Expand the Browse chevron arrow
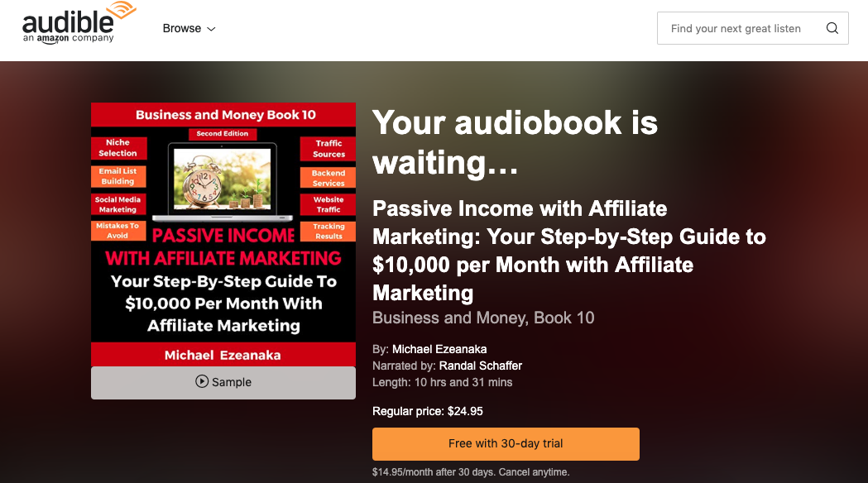Viewport: 868px width, 483px height. (x=211, y=29)
